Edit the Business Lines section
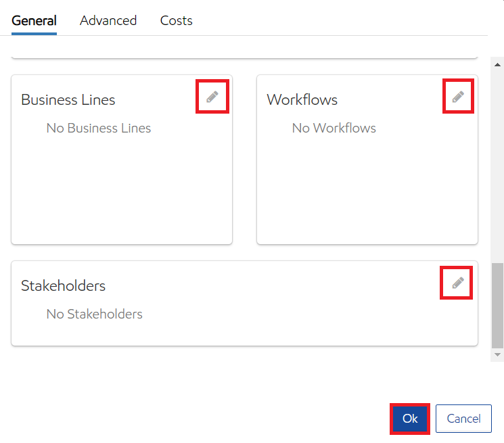The width and height of the screenshot is (504, 443). pos(212,97)
